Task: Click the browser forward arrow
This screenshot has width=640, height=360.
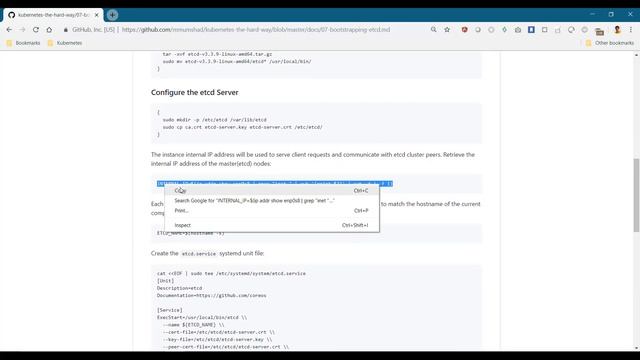Action: (22, 30)
